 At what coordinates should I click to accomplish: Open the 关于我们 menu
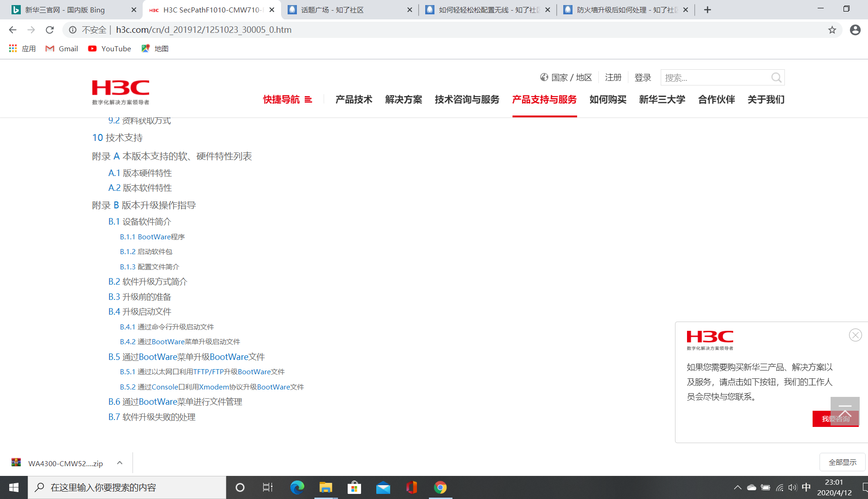coord(766,100)
